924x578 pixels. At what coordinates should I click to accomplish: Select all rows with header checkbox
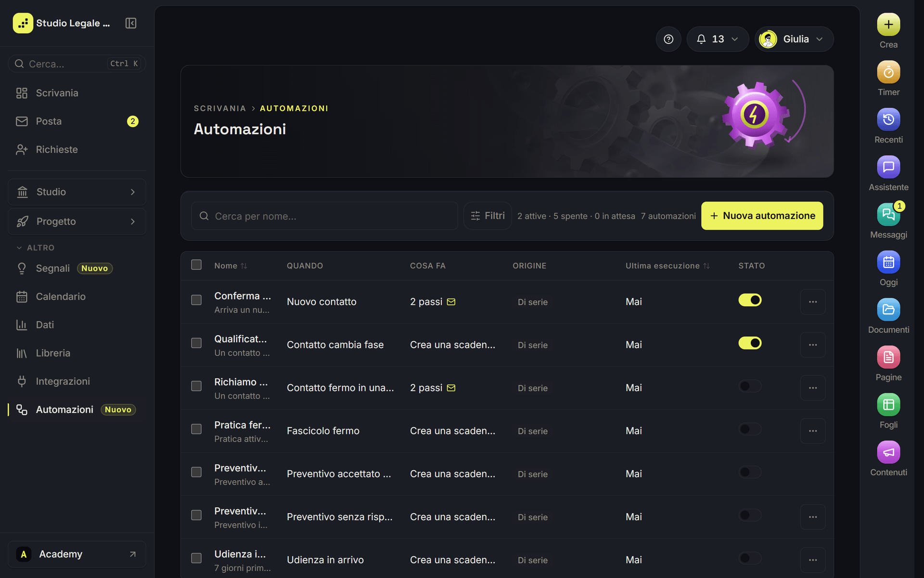196,265
